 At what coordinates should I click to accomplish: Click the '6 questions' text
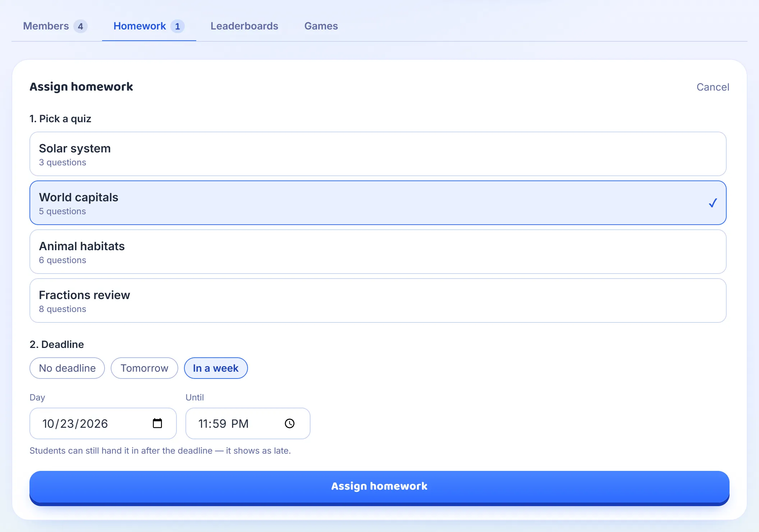(63, 260)
